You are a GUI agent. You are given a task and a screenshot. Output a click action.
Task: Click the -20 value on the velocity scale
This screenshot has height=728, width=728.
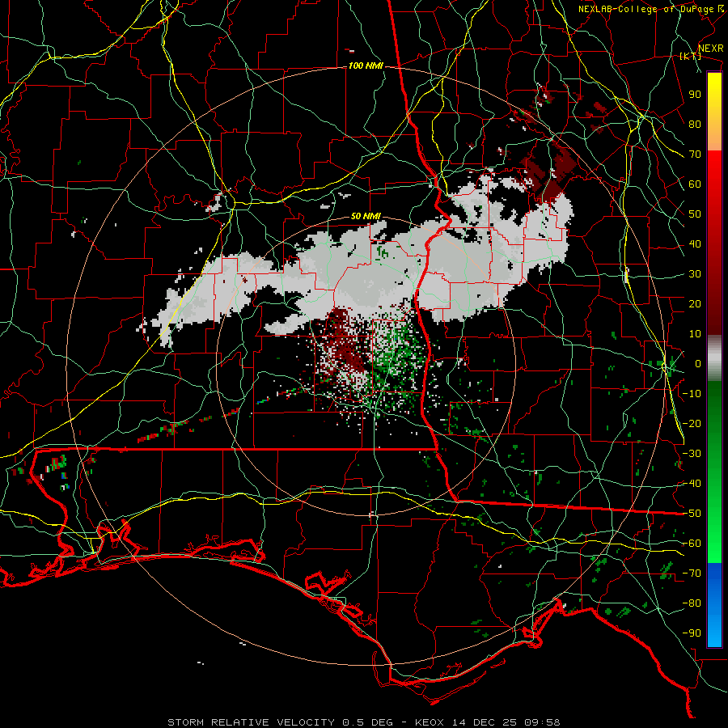coord(692,423)
